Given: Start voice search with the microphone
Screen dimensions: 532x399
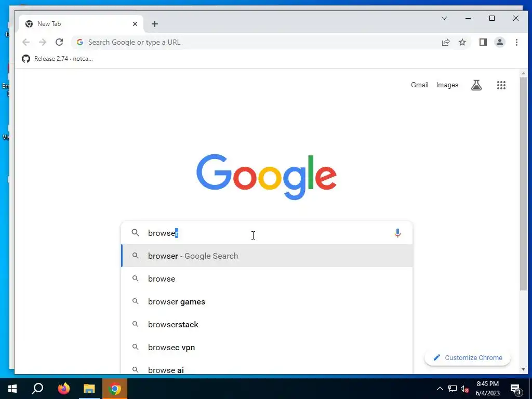Looking at the screenshot, I should pyautogui.click(x=397, y=233).
